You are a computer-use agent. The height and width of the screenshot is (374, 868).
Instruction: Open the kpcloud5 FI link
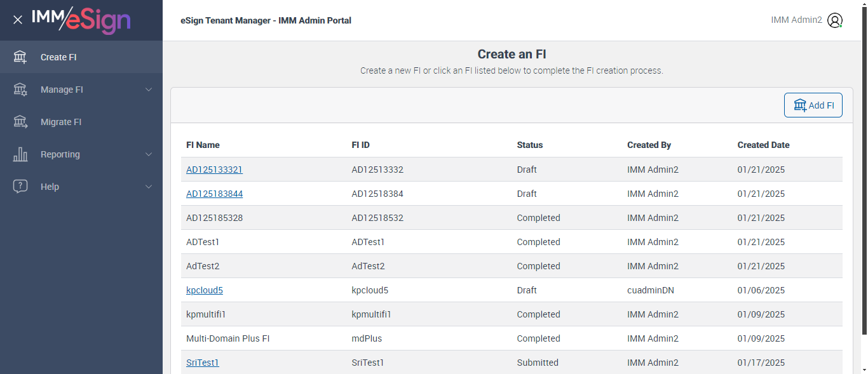coord(204,290)
